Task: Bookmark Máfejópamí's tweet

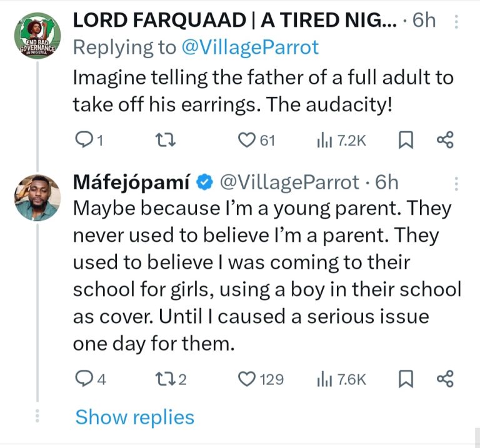Action: pyautogui.click(x=406, y=379)
